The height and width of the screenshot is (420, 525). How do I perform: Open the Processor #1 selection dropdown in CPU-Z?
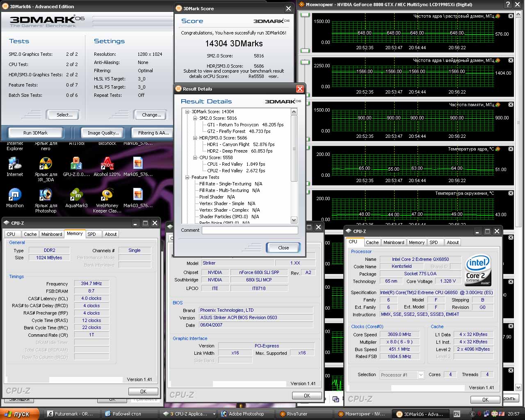pyautogui.click(x=420, y=375)
